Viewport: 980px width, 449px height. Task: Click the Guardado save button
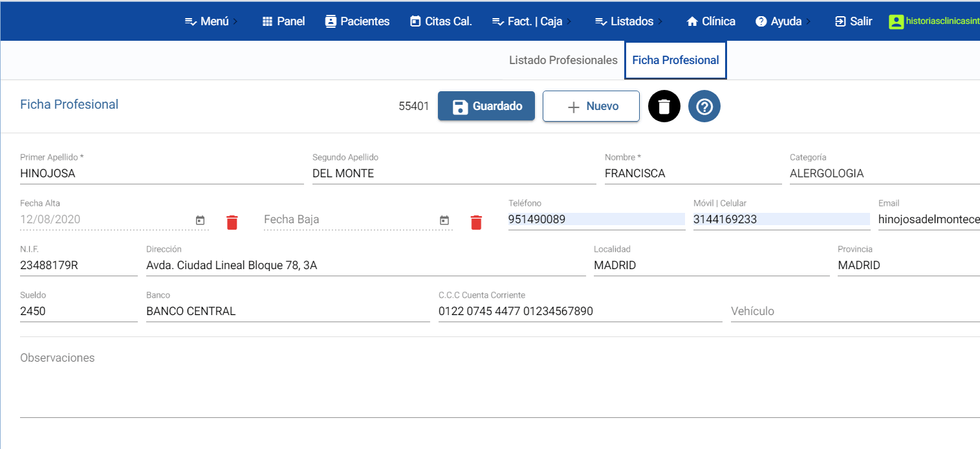click(x=486, y=106)
